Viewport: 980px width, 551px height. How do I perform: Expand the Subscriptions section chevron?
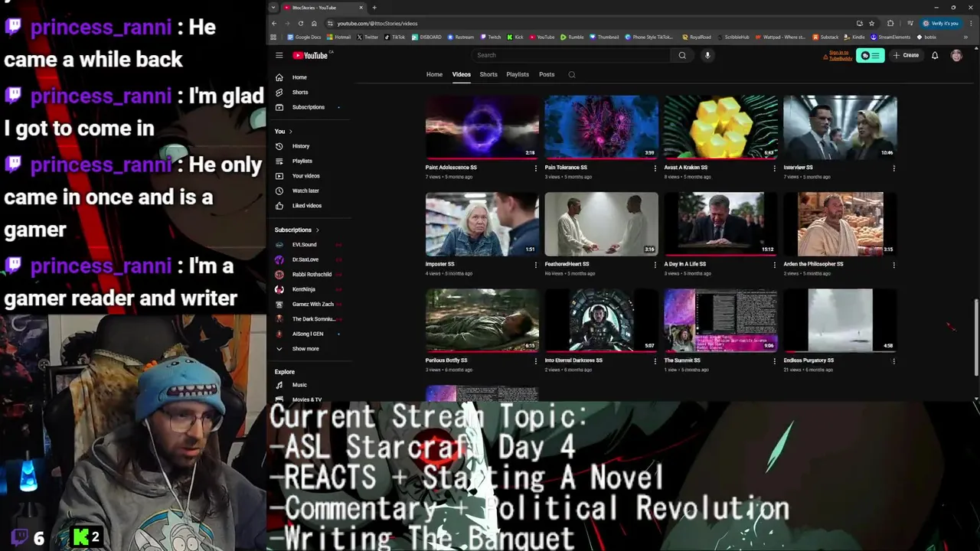click(317, 230)
